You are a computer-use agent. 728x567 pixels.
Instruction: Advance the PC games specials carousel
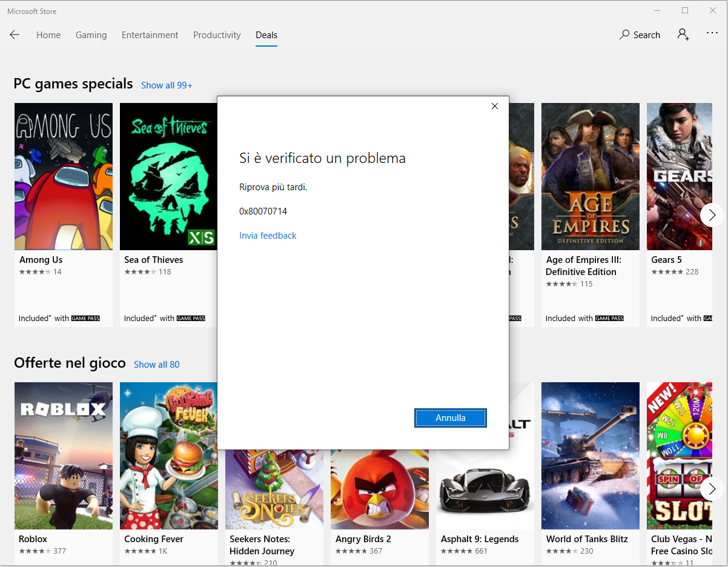coord(712,214)
